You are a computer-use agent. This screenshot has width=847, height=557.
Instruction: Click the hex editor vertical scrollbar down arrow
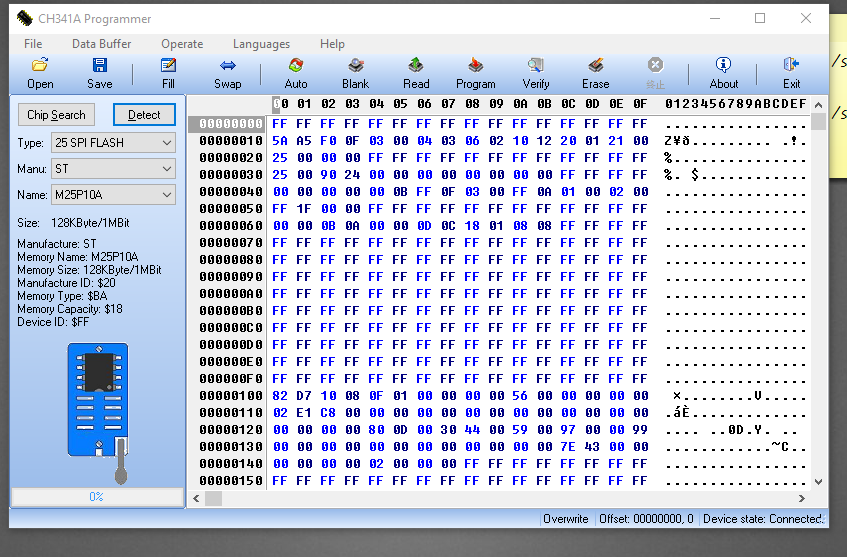point(818,481)
